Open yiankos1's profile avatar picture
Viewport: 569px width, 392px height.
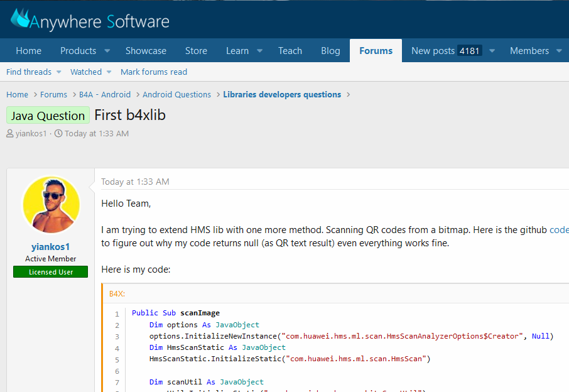(x=51, y=205)
